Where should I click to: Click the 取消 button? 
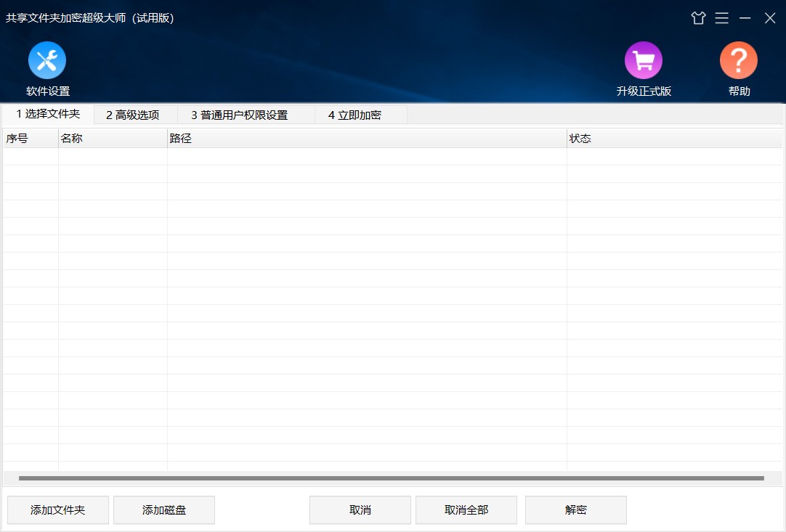point(360,510)
